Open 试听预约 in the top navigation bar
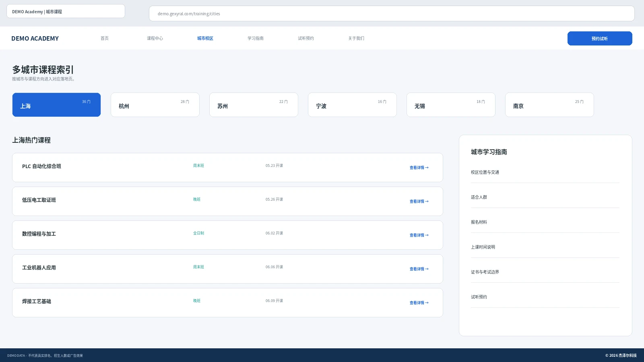The image size is (644, 362). coord(306,38)
